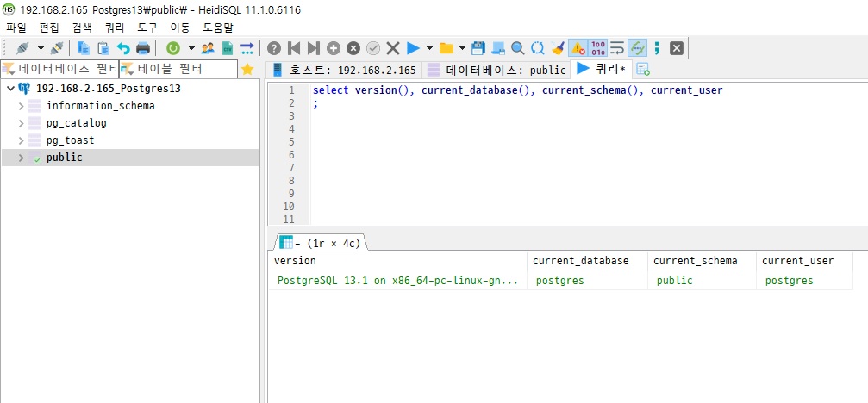Toggle stop on errors warning icon

point(578,48)
